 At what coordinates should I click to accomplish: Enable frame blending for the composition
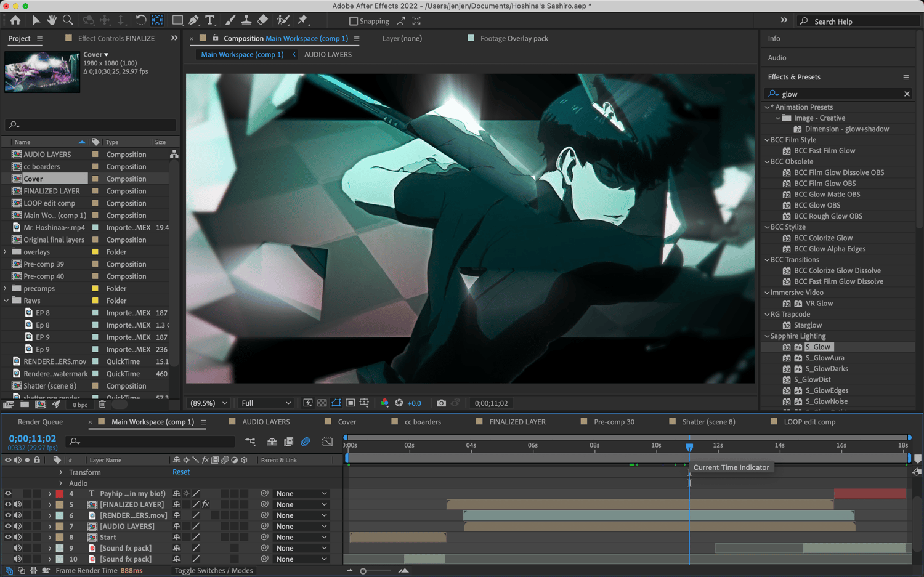[x=288, y=442]
